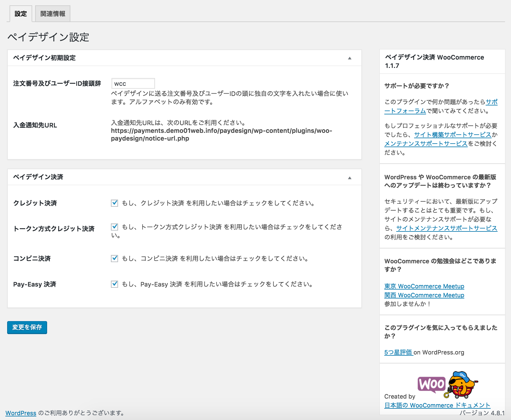Disable the コンビニ決済 checkbox
Image resolution: width=511 pixels, height=420 pixels.
[114, 259]
